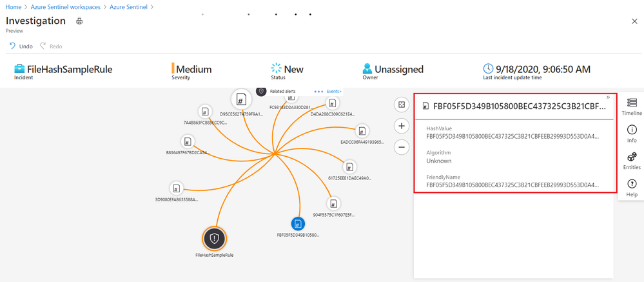Click the HashValue field value in the details panel

(512, 136)
